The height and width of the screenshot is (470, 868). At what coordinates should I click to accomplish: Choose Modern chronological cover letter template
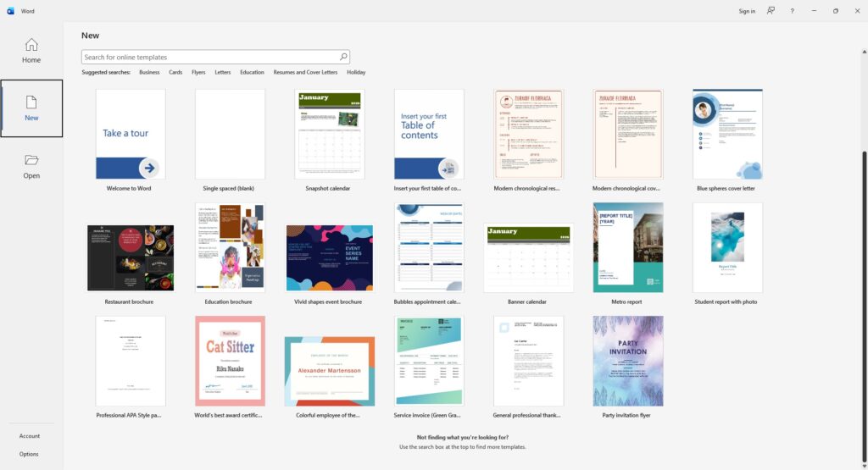(x=628, y=134)
